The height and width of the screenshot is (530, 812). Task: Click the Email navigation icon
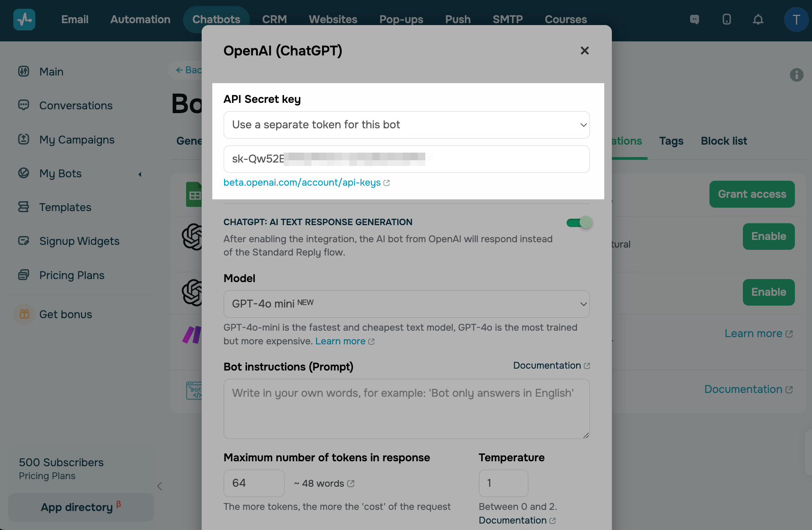tap(74, 19)
